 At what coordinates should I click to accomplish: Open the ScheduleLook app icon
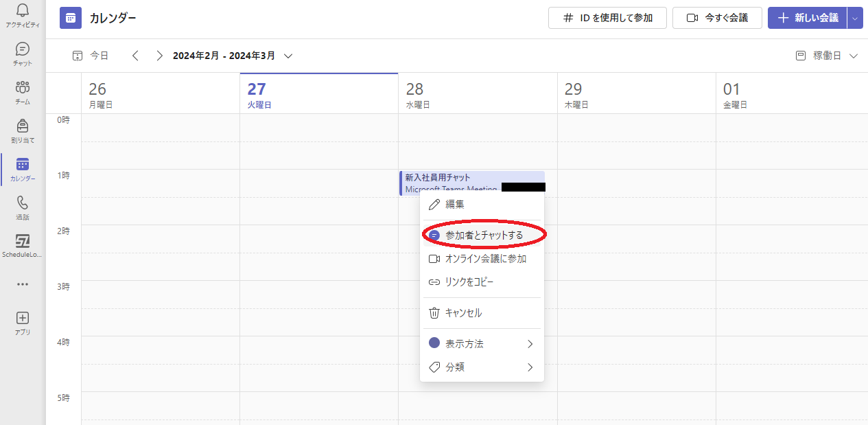(23, 242)
